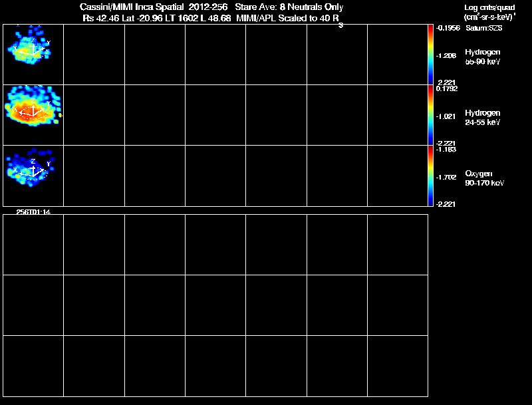The image size is (532, 405).
Task: Click the 'Oxygen 90-170 keV' label
Action: [x=485, y=178]
